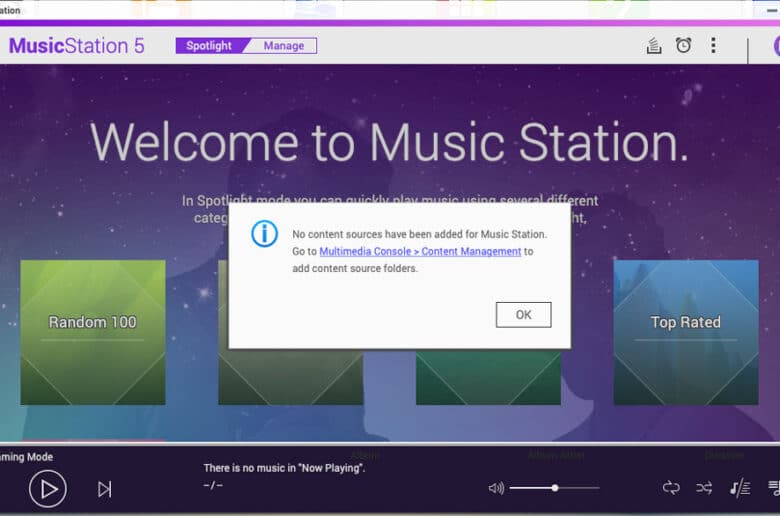Toggle repeat mode icon
The image size is (780, 516).
click(671, 488)
